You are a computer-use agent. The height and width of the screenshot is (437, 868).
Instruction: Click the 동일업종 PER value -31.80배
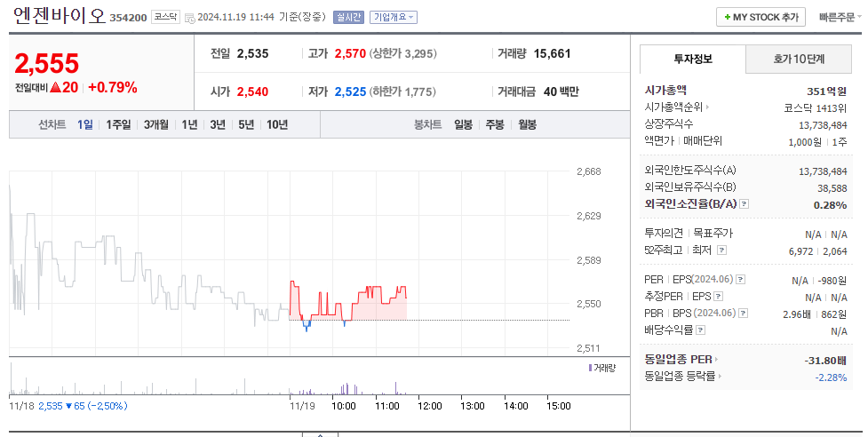coord(825,361)
